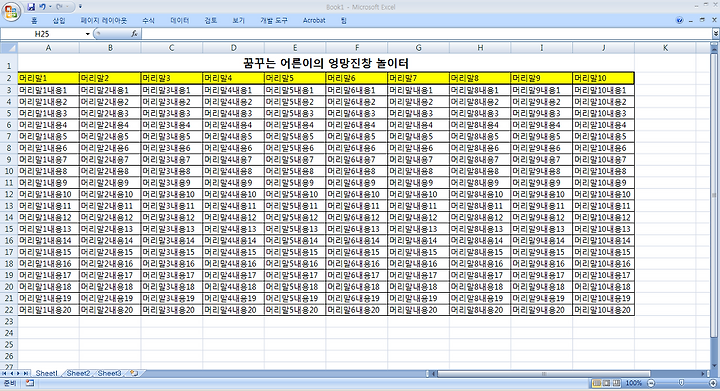Select row 2 header
The image size is (720, 391).
click(9, 78)
